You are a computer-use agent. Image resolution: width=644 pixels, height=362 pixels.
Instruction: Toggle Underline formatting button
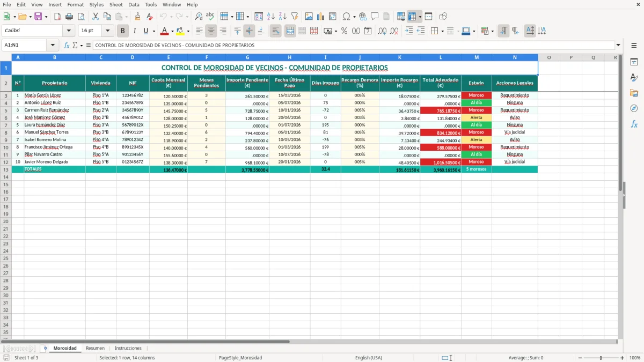(x=146, y=31)
